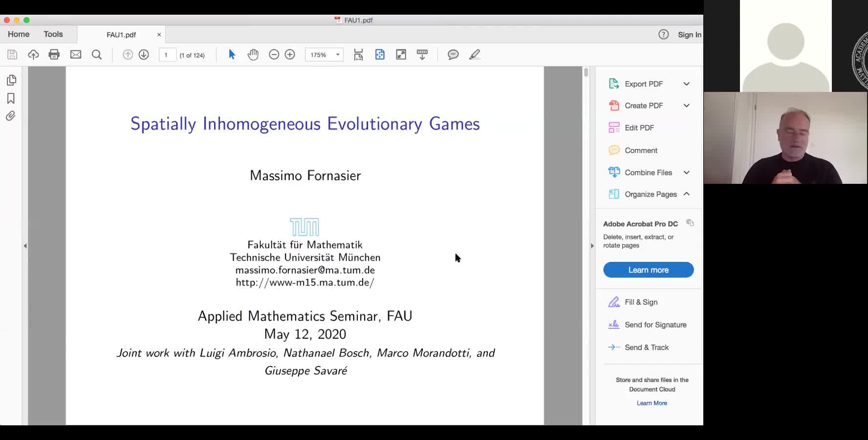Click the Print icon
This screenshot has width=868, height=440.
[54, 55]
